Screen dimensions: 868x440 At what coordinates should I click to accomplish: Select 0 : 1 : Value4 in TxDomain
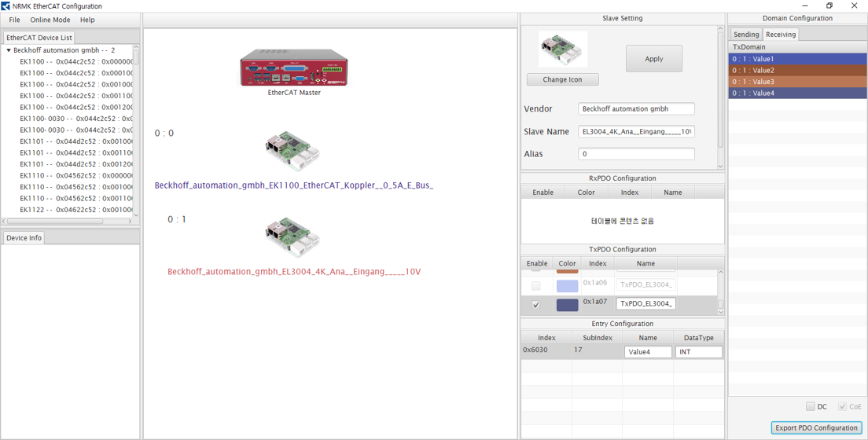click(x=797, y=93)
